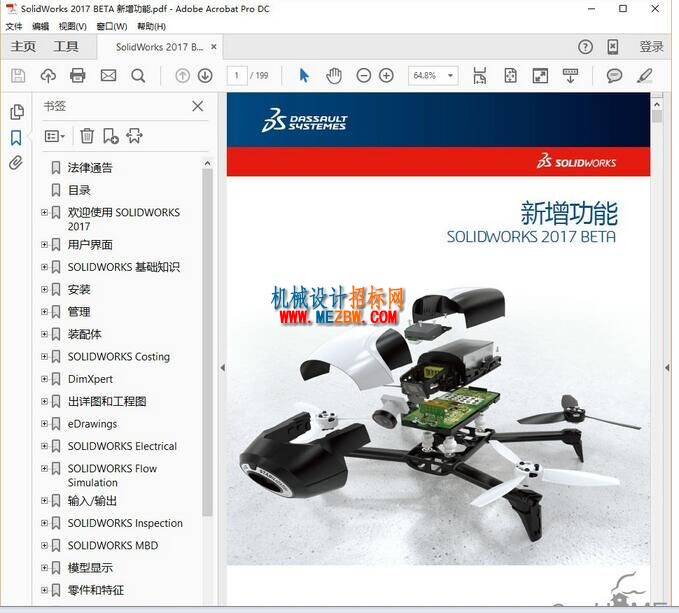
Task: Expand the SOLIDWORKS Costing bookmark
Action: tap(44, 356)
